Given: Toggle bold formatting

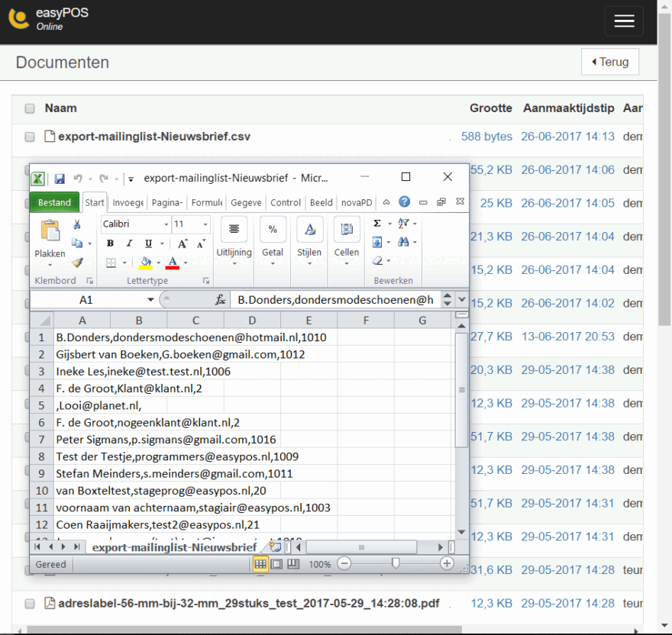Looking at the screenshot, I should click(x=110, y=243).
